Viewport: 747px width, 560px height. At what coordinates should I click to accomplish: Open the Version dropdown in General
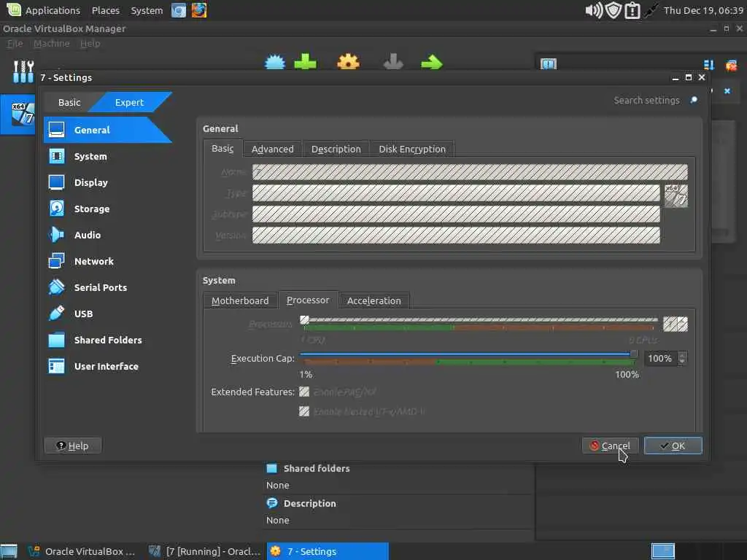[x=456, y=235]
